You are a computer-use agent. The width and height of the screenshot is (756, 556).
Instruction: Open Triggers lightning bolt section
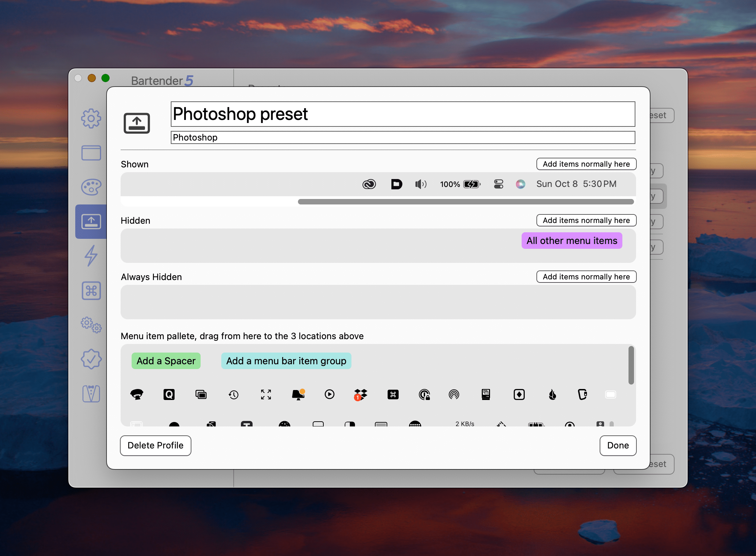(91, 256)
